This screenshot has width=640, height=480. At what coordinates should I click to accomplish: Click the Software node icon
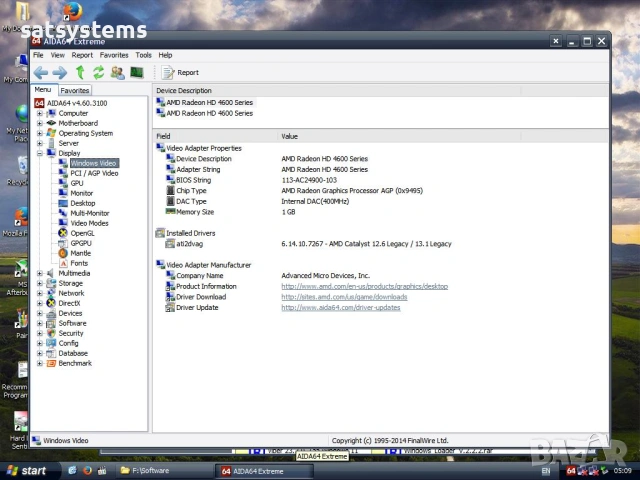coord(51,323)
